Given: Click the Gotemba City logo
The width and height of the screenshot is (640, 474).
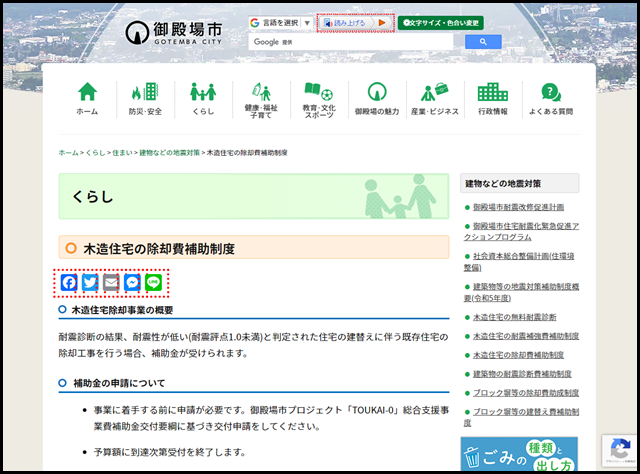Looking at the screenshot, I should coord(174,32).
